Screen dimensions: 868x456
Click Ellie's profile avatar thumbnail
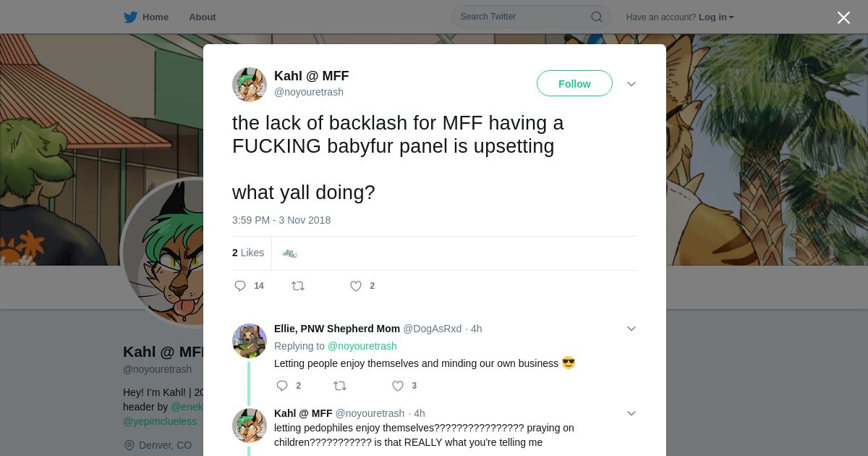point(250,341)
